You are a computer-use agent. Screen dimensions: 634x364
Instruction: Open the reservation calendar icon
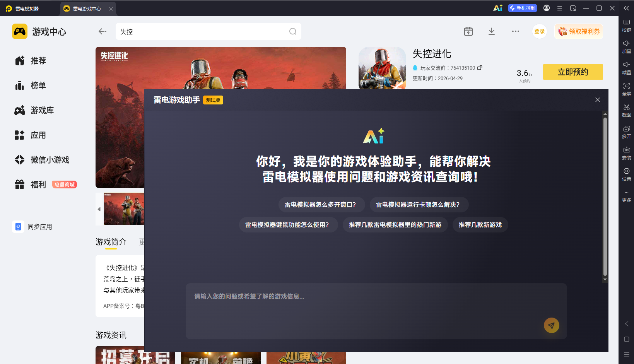point(468,31)
